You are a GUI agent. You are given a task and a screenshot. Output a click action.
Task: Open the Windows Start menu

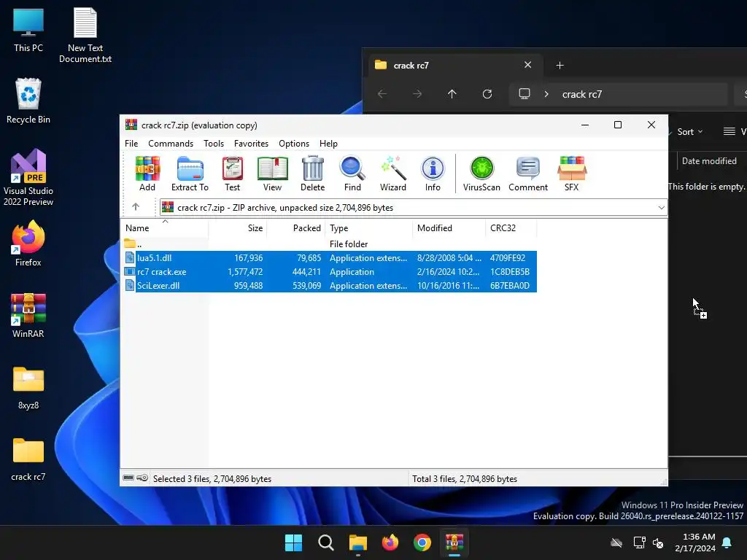pos(293,542)
